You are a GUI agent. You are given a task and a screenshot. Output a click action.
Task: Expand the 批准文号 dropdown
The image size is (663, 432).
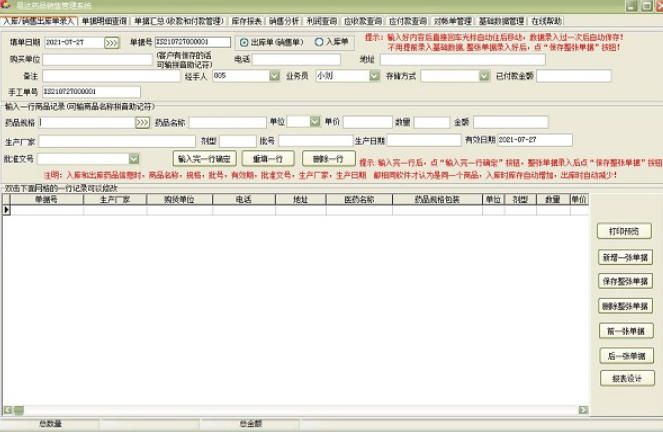click(x=134, y=159)
